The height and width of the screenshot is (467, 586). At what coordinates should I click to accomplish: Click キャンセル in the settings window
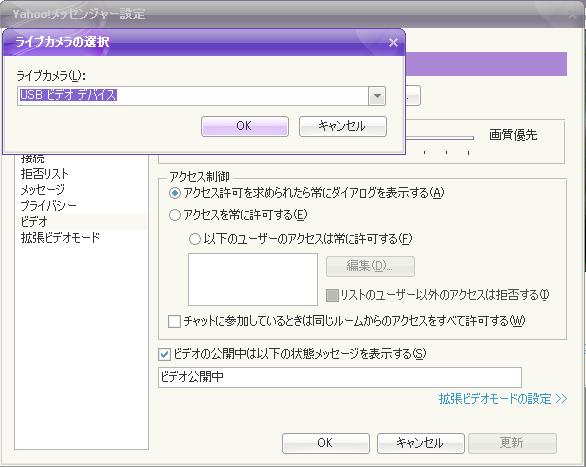click(421, 443)
